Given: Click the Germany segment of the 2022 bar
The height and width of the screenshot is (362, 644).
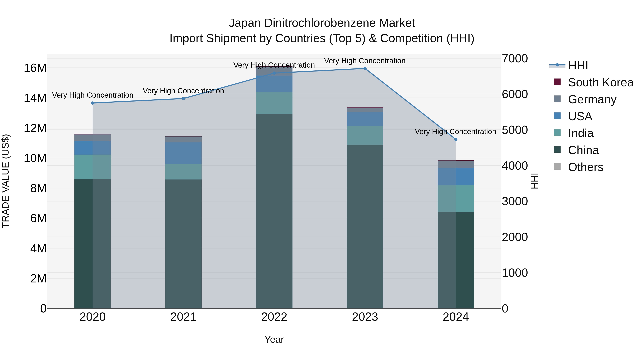Looking at the screenshot, I should click(x=274, y=71).
